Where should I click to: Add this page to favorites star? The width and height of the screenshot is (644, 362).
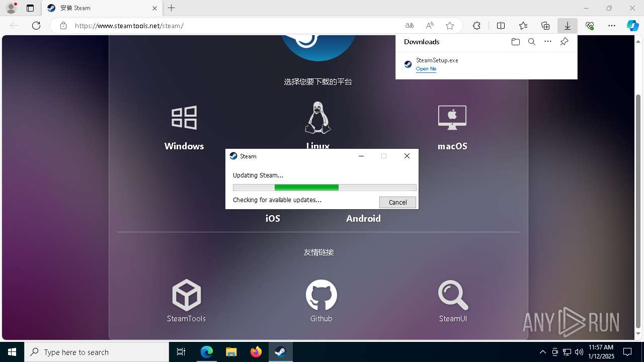(x=450, y=26)
